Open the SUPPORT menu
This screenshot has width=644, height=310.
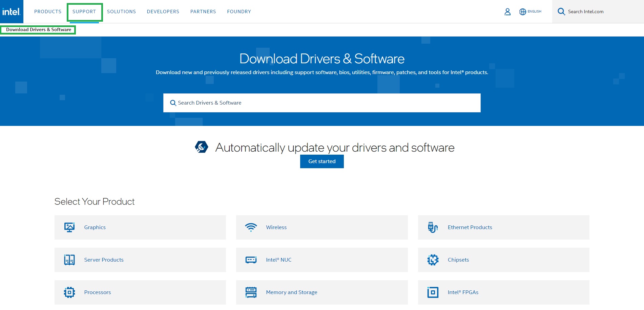[x=84, y=11]
